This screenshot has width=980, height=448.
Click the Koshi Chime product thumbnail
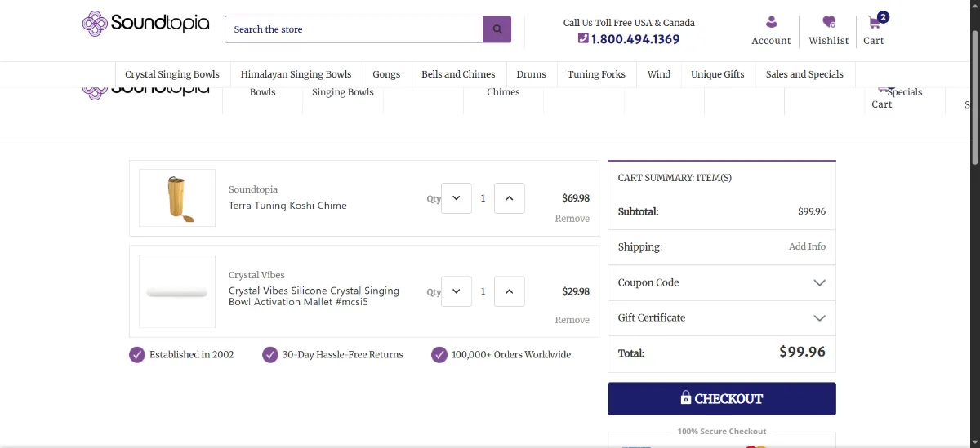177,197
